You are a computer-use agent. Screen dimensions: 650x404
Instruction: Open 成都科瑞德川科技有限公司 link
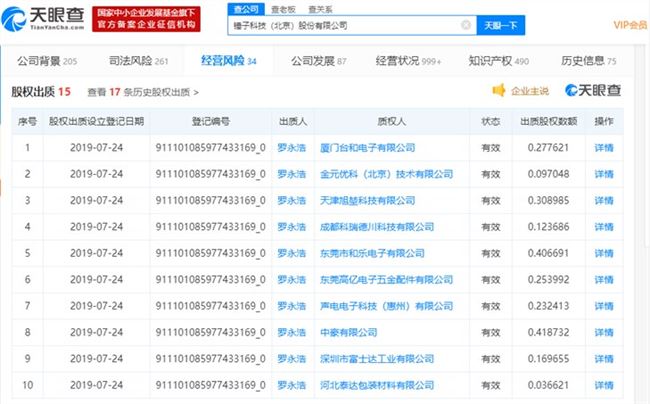[377, 227]
